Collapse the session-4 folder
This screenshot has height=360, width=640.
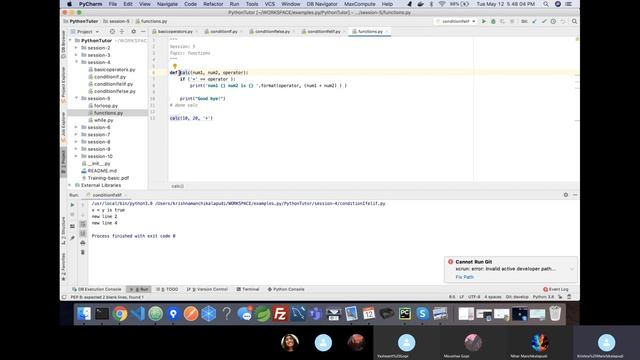pyautogui.click(x=76, y=62)
